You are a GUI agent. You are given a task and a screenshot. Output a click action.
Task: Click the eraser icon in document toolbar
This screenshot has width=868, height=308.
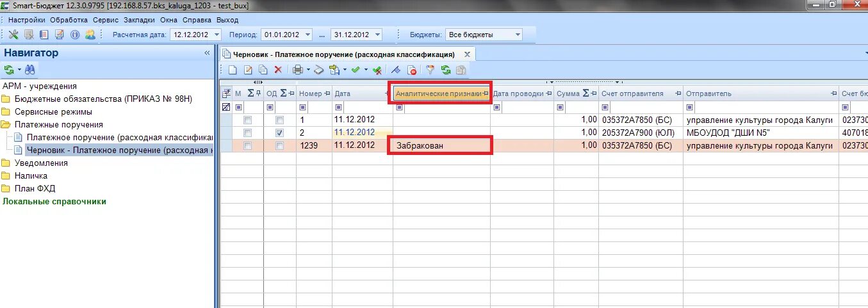318,70
